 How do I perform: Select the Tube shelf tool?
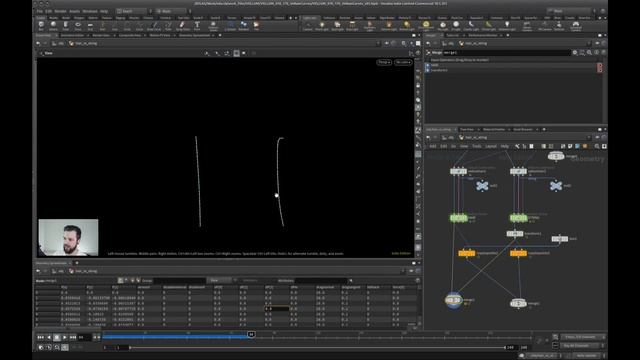[65, 26]
